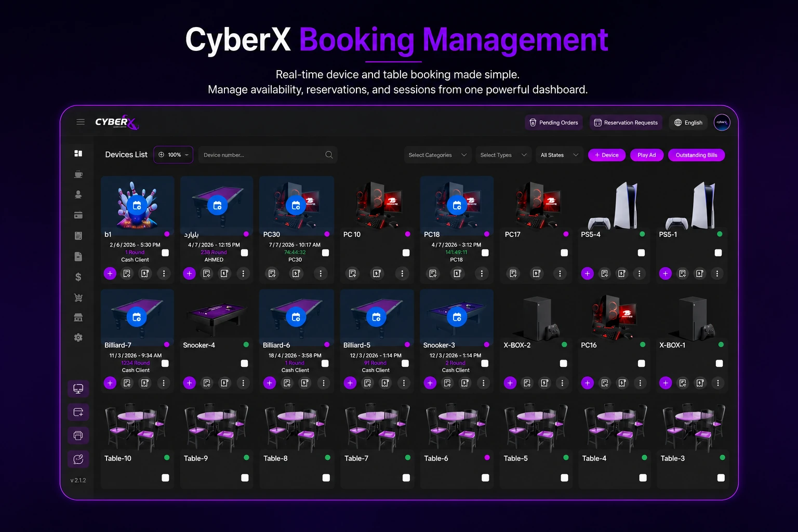
Task: Open the settings gear icon in sidebar
Action: [x=78, y=338]
